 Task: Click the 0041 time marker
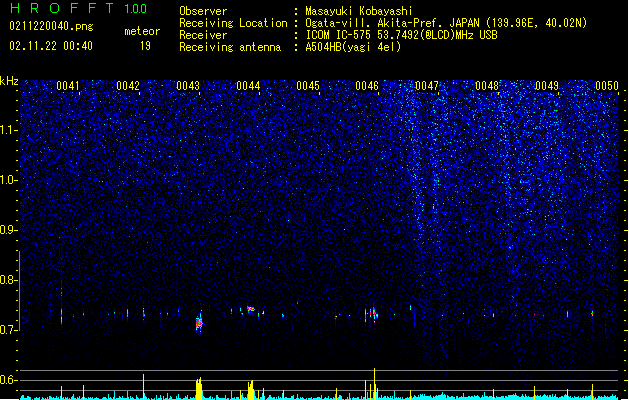[68, 86]
